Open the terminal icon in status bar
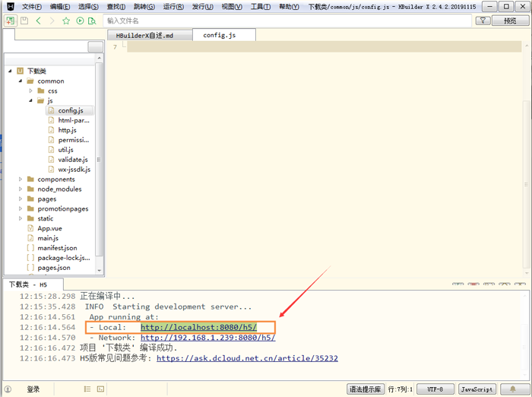This screenshot has width=532, height=397. click(101, 389)
